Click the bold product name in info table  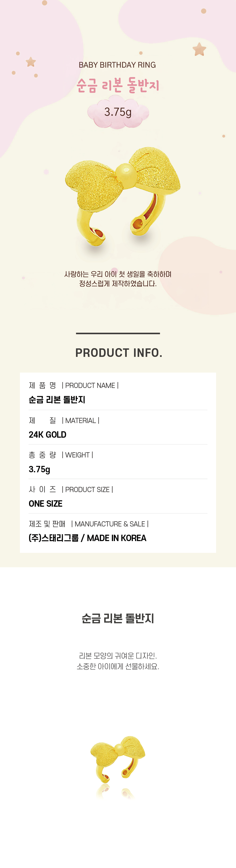[57, 400]
